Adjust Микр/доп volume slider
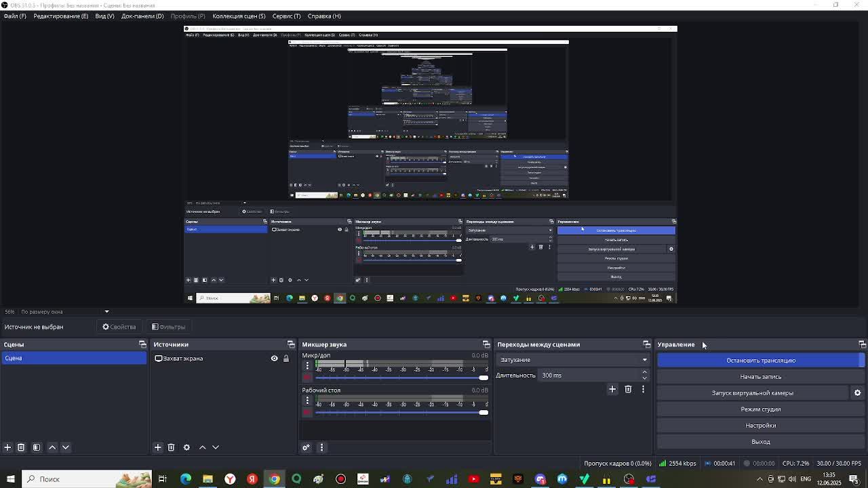The width and height of the screenshot is (868, 488). 401,378
